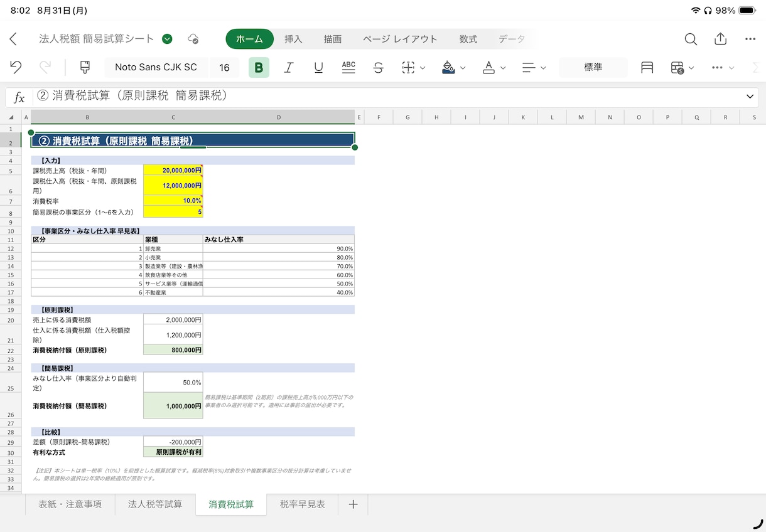Tap the redo arrow icon
This screenshot has width=766, height=532.
(x=45, y=67)
